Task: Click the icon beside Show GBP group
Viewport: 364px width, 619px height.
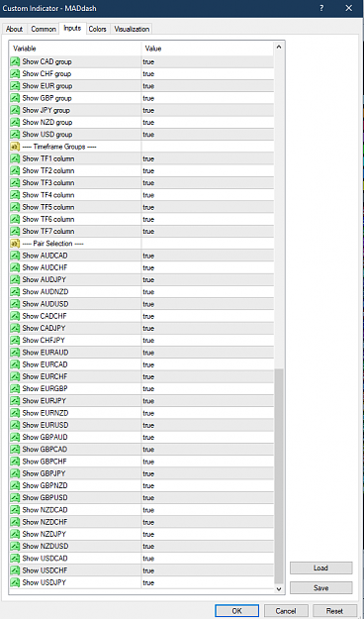Action: pyautogui.click(x=15, y=98)
